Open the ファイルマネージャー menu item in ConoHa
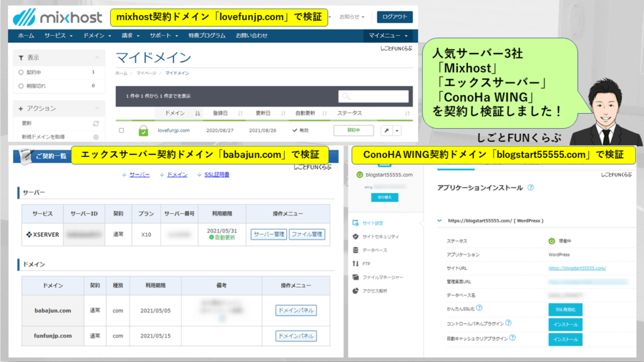The height and width of the screenshot is (362, 644). pos(383,277)
